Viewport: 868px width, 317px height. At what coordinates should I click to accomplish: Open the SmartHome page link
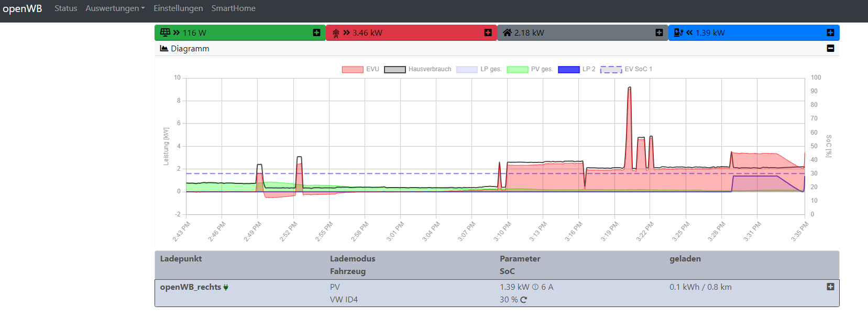point(233,8)
